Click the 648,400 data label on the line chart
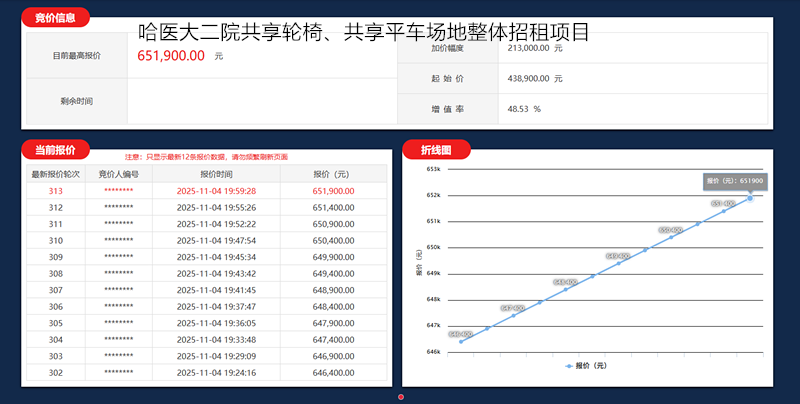 pos(565,282)
